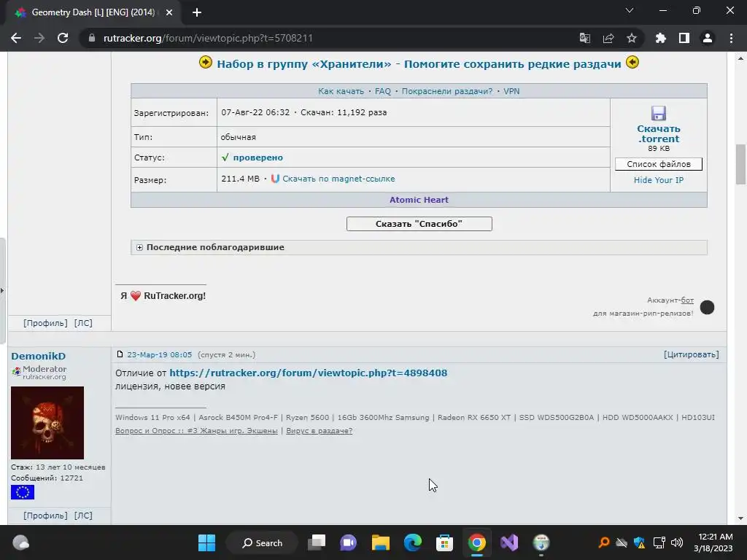This screenshot has height=560, width=747.
Task: Open Chrome extensions puzzle icon
Action: (660, 38)
